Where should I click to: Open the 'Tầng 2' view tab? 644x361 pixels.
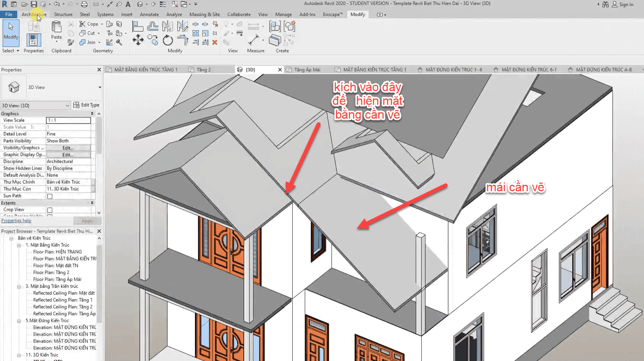click(203, 70)
